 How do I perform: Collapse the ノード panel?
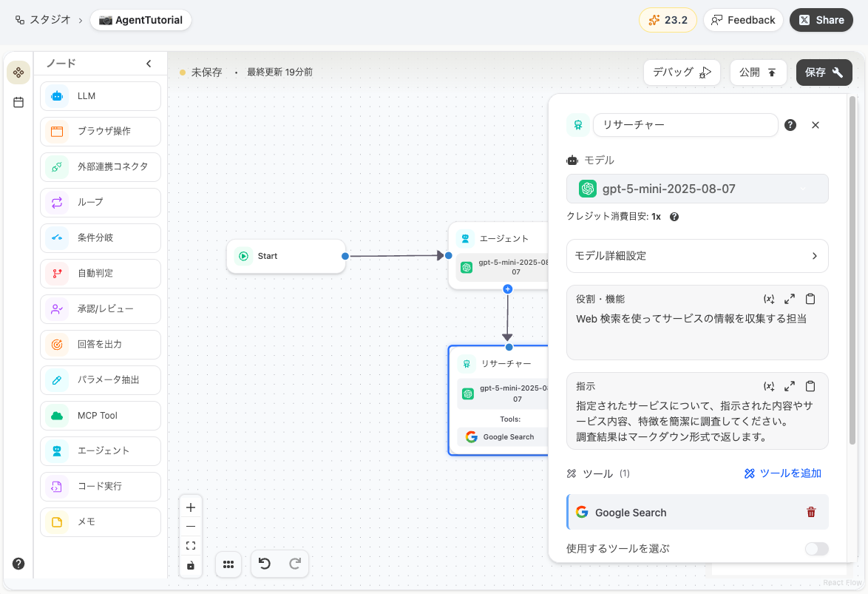point(148,63)
